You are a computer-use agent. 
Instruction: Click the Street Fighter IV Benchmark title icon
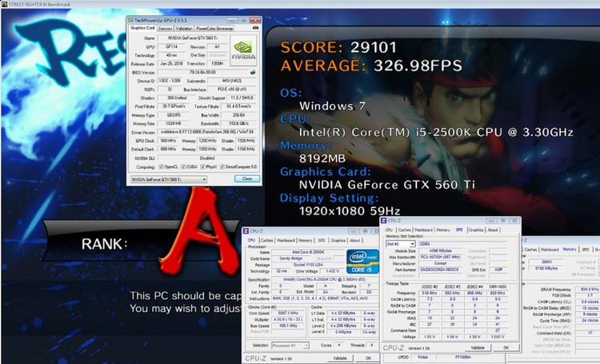(4, 4)
